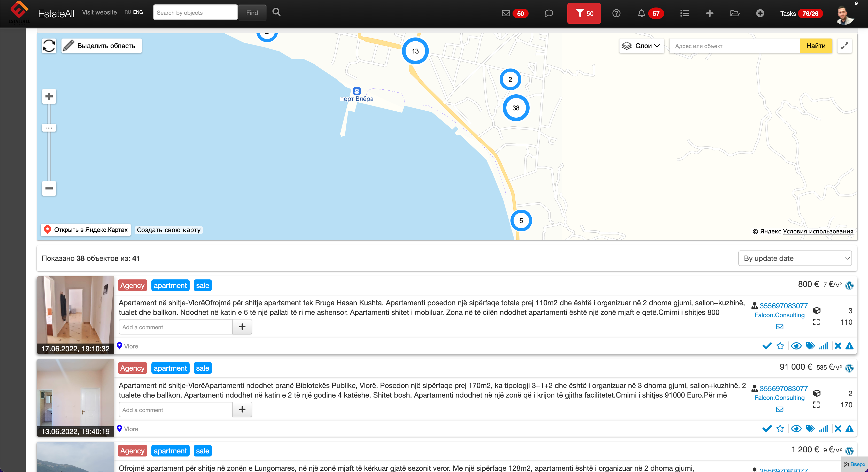Click the header magnifier search icon
868x472 pixels.
pos(276,12)
